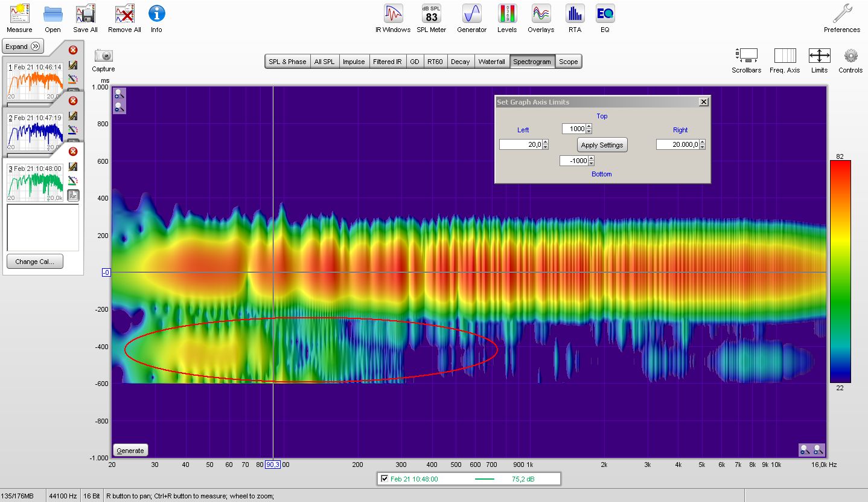
Task: Delete measurement 3 with its red X
Action: 73,152
